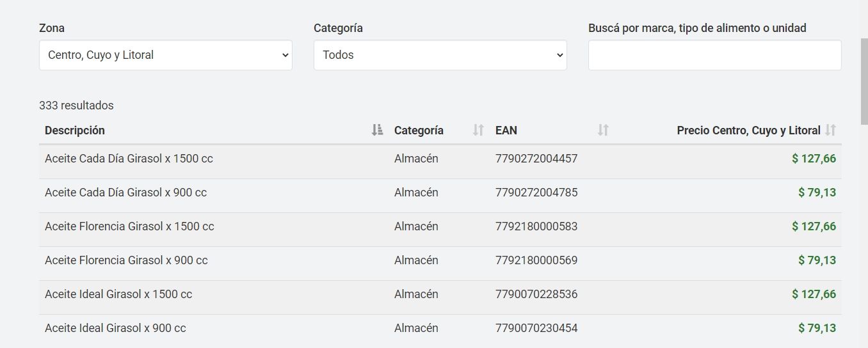Select Aceite Cada Día Girasol 1500 cc row
This screenshot has width=868, height=348.
pyautogui.click(x=129, y=159)
